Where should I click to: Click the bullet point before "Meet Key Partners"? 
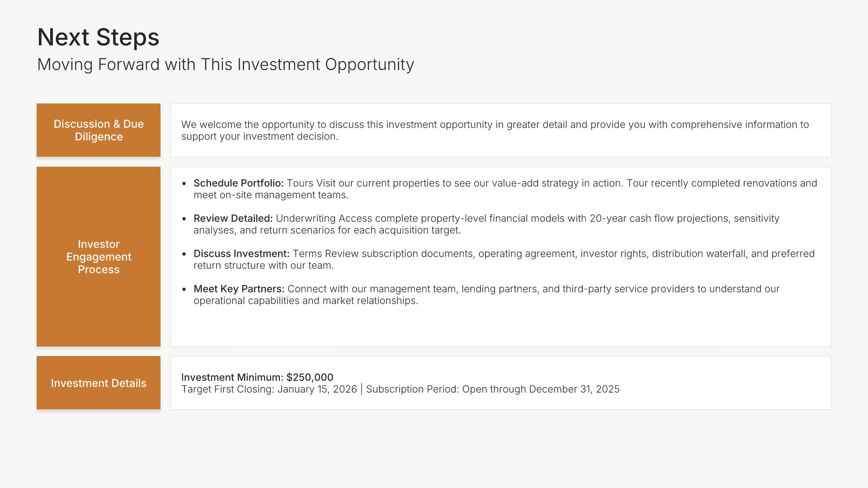pyautogui.click(x=184, y=289)
